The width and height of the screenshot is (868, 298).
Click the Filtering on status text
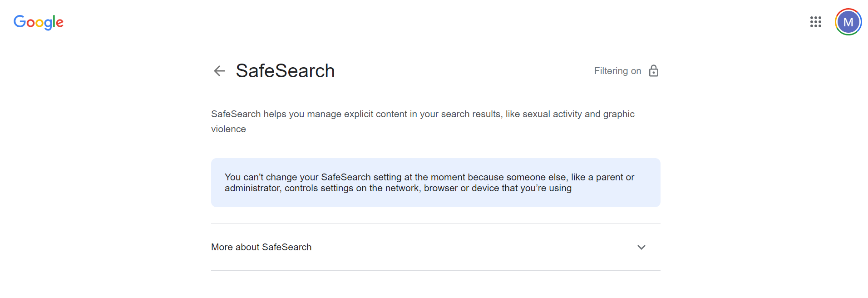pos(617,71)
